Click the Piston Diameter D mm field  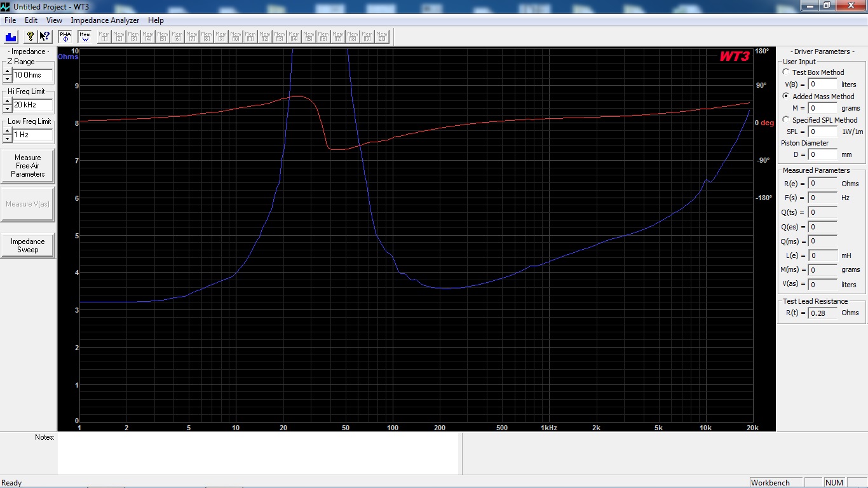823,154
